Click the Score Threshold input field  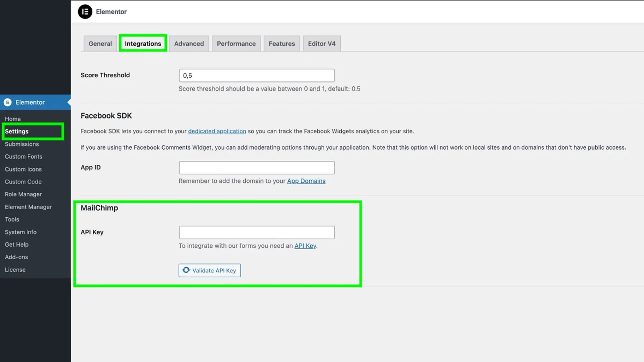pyautogui.click(x=257, y=75)
